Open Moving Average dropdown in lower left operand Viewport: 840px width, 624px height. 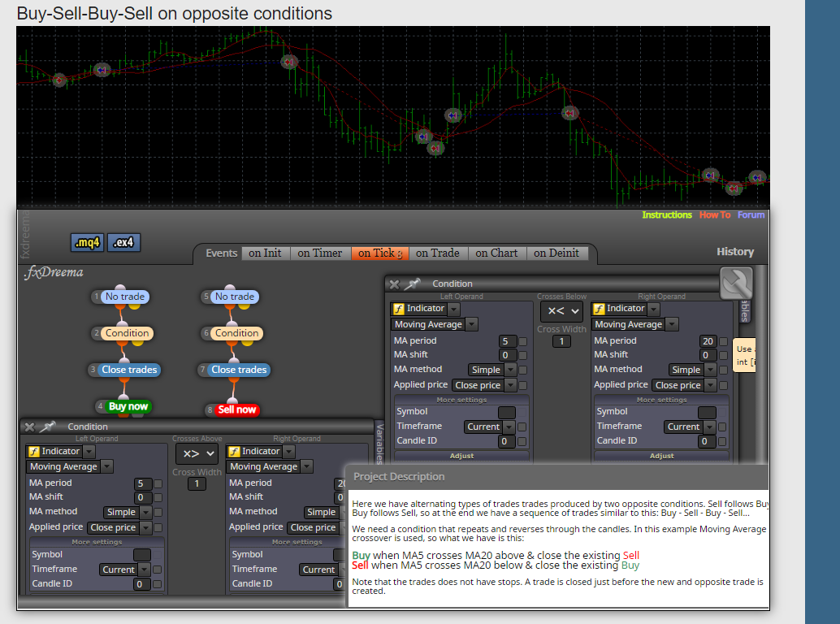[x=69, y=467]
